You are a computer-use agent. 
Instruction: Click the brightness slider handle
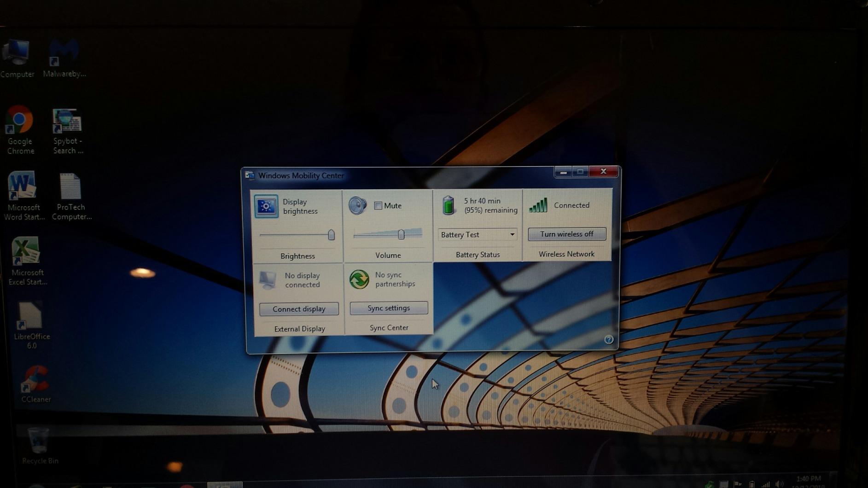coord(331,235)
